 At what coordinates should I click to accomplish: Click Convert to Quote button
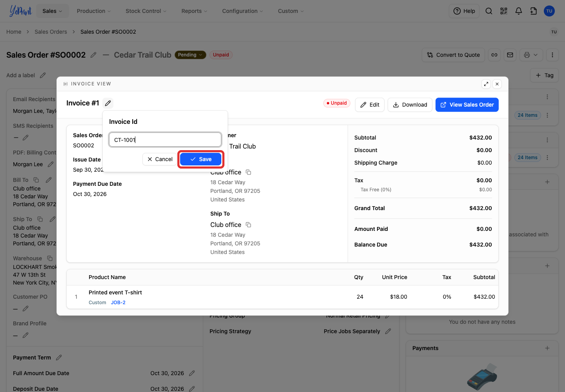click(x=453, y=55)
